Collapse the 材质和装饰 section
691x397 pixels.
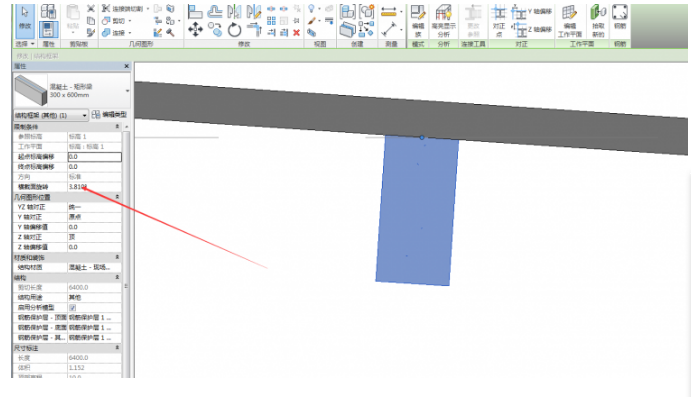[117, 257]
